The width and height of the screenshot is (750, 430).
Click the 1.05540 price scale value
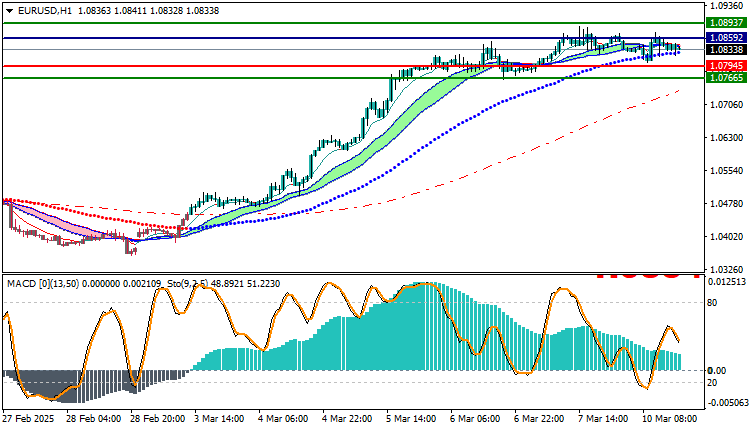[727, 171]
